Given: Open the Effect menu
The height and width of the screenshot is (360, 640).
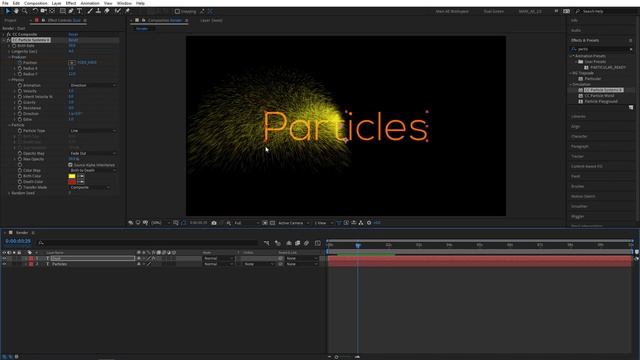Looking at the screenshot, I should click(71, 3).
